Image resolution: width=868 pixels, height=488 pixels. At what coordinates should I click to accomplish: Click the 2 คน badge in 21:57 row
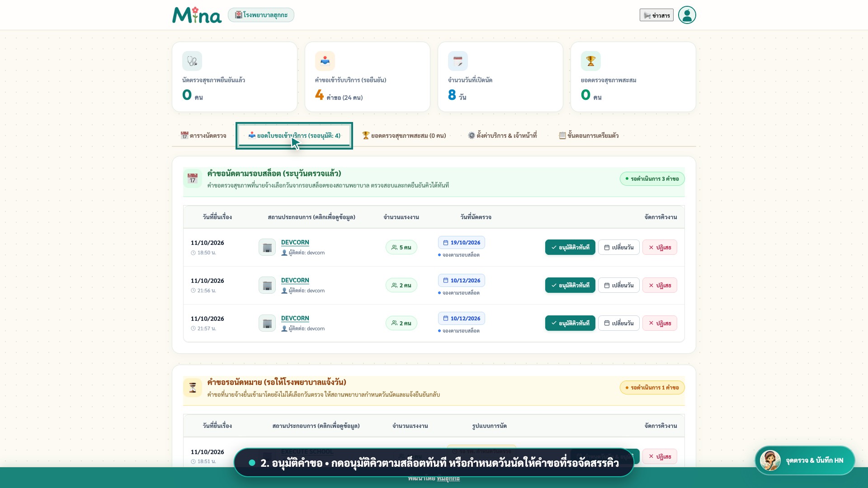click(x=401, y=323)
